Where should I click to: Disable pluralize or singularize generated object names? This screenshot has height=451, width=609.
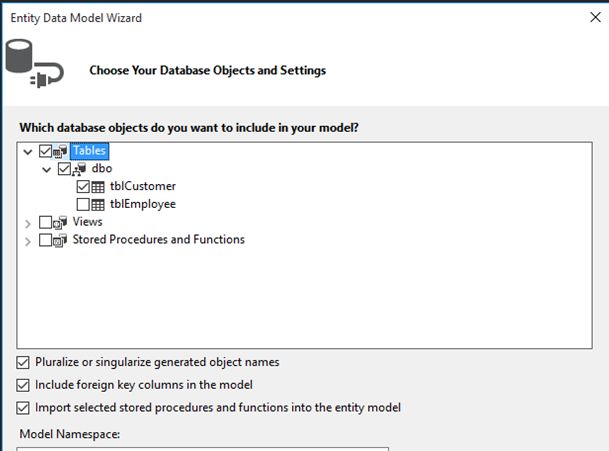(x=24, y=362)
